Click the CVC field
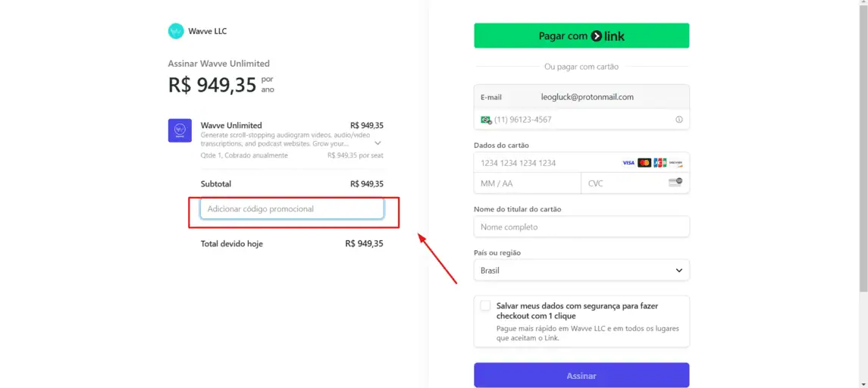 pyautogui.click(x=635, y=183)
